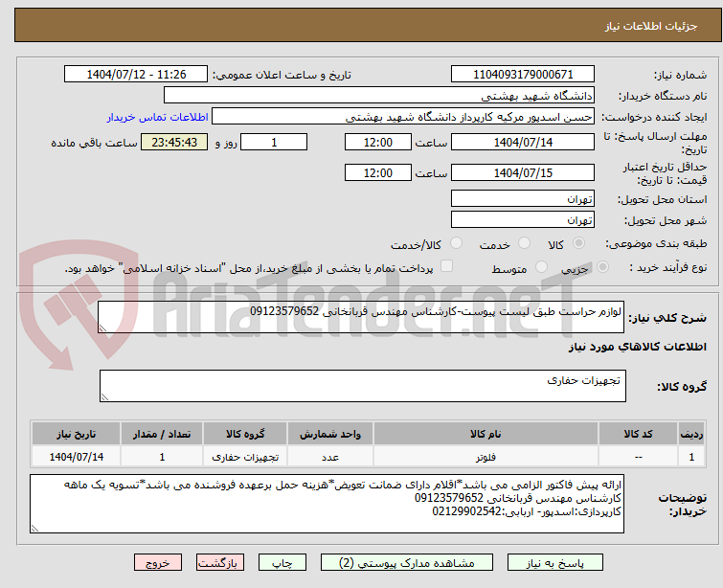Click the resize handle of گروه کالا box
The height and width of the screenshot is (588, 723).
[x=104, y=397]
